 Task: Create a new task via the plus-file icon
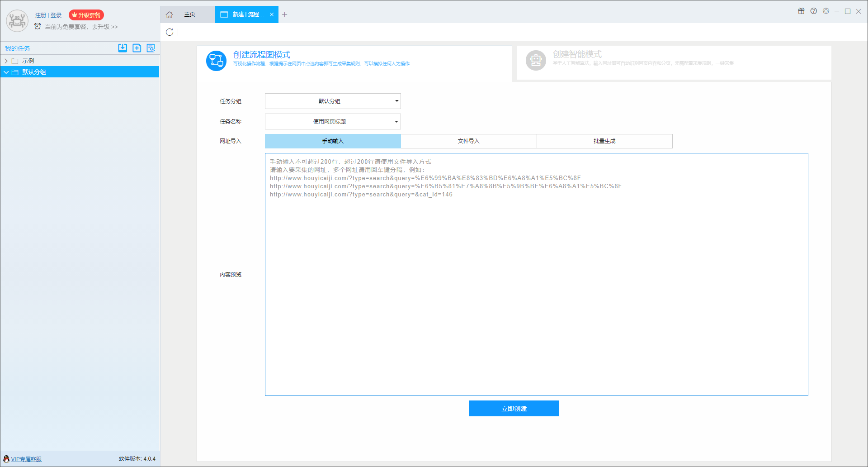click(x=137, y=48)
